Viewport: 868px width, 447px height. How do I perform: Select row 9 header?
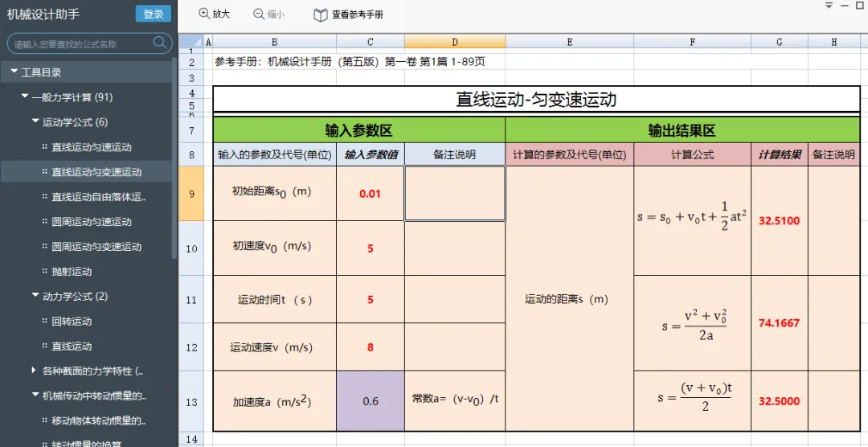point(191,194)
